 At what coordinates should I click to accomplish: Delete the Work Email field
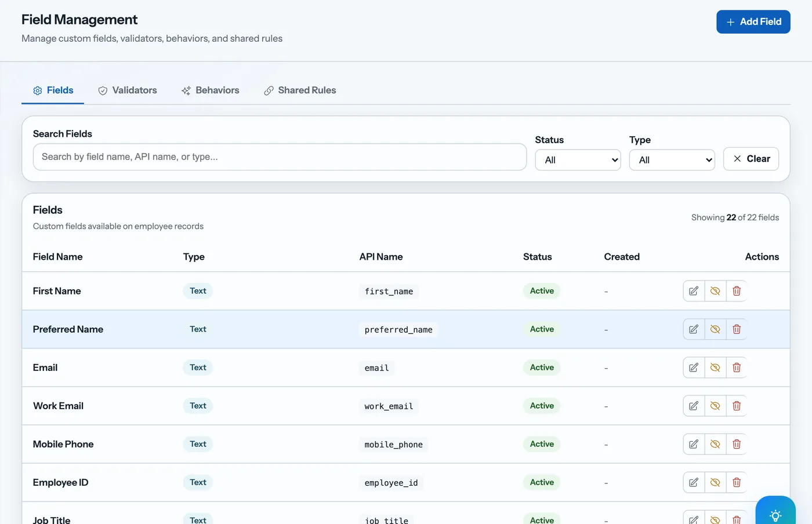737,406
